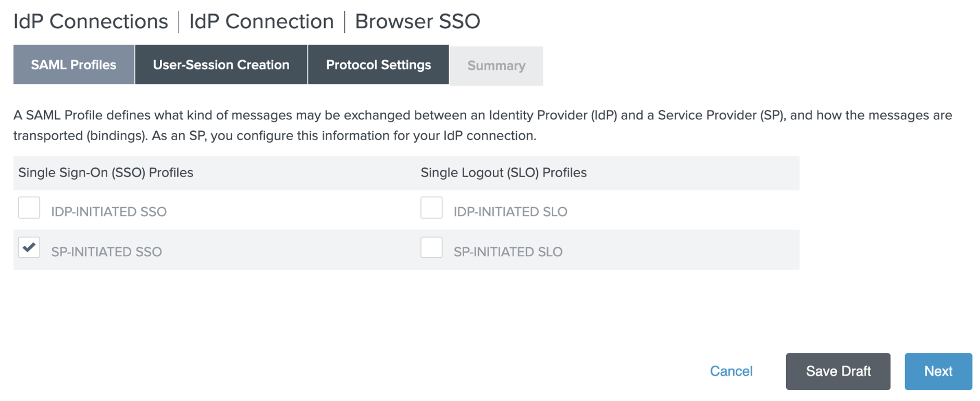Viewport: 980px width, 401px height.
Task: Tick the IDP-Initiated SLO checkbox
Action: [431, 208]
